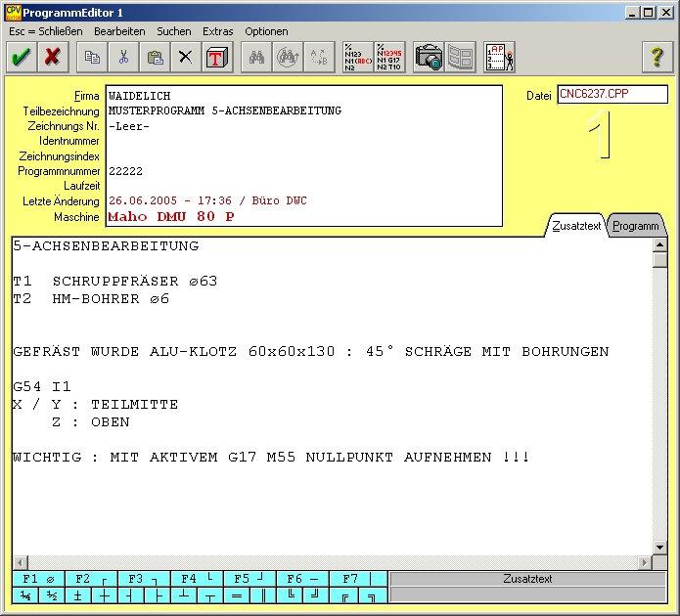The width and height of the screenshot is (680, 616).
Task: Click the horizontal scrollbar right arrow
Action: (x=645, y=562)
